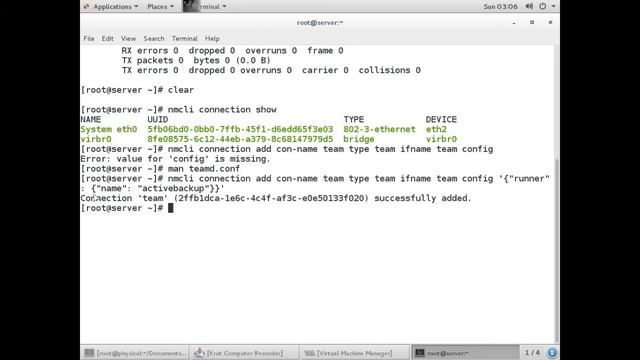Click the UUID column header
Image resolution: width=640 pixels, height=360 pixels.
point(158,120)
